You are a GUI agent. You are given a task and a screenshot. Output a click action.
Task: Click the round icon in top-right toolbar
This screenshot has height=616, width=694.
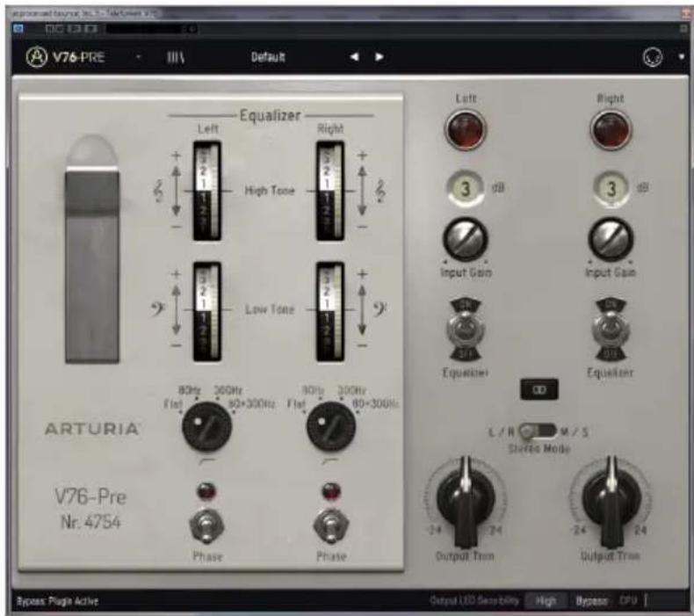[653, 57]
